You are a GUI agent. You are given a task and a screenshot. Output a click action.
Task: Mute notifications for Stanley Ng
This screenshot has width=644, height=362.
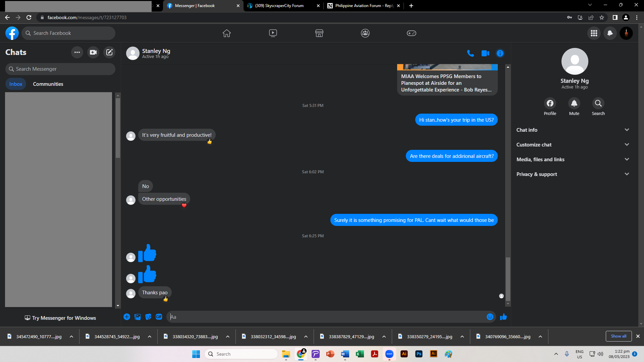coord(574,103)
